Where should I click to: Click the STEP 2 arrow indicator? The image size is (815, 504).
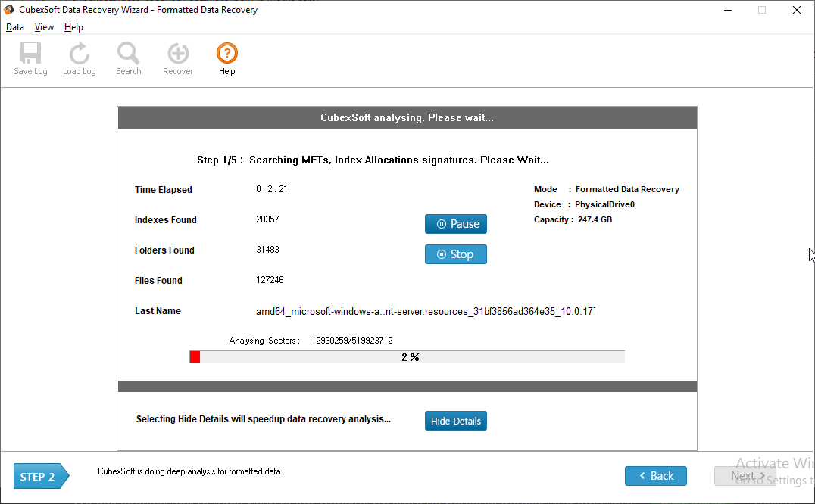(x=41, y=477)
